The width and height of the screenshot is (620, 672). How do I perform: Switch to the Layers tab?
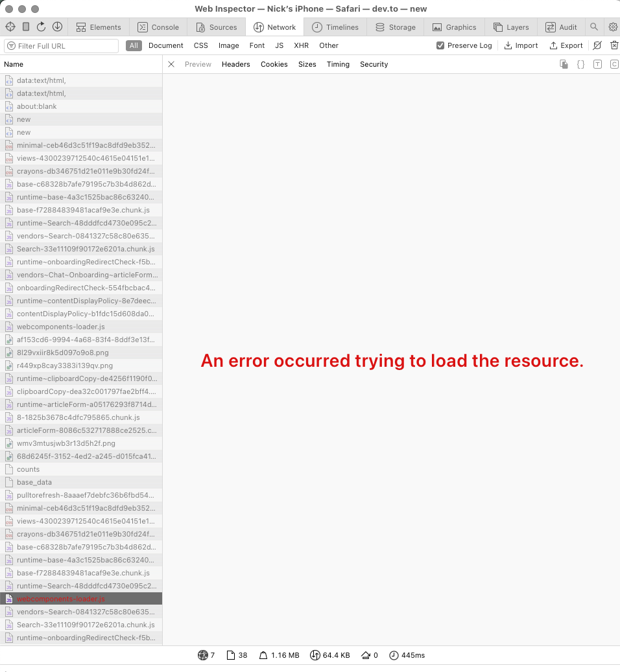coord(511,27)
